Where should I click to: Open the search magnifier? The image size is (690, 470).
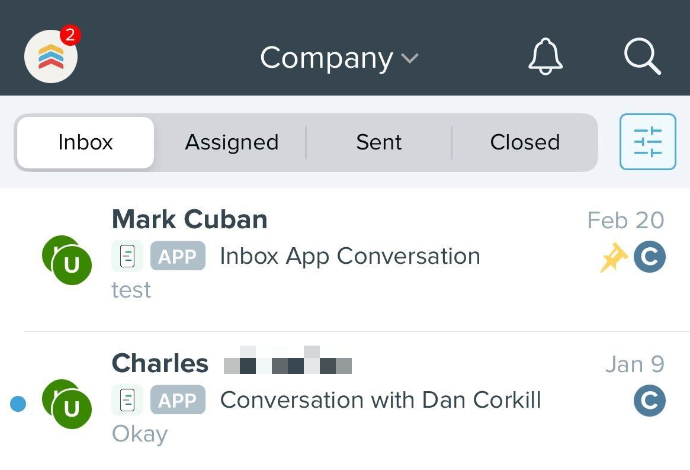tap(642, 57)
